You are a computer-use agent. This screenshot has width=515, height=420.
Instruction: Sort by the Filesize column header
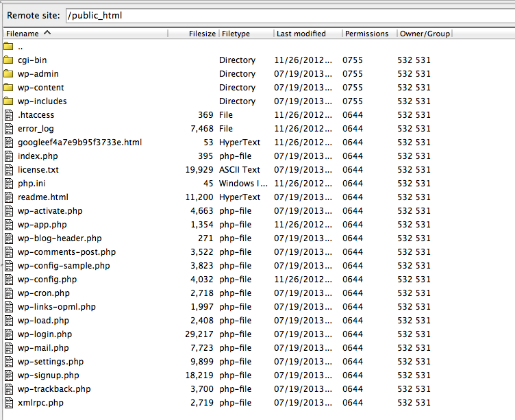(193, 34)
